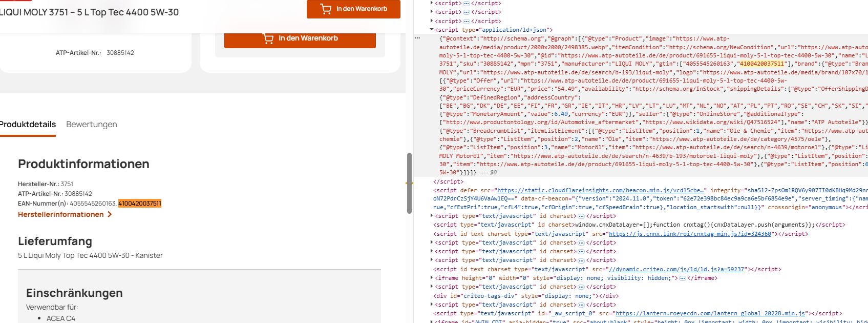Collapse the application/ld+json script node
Screen dimensions: 868x323
pos(432,30)
